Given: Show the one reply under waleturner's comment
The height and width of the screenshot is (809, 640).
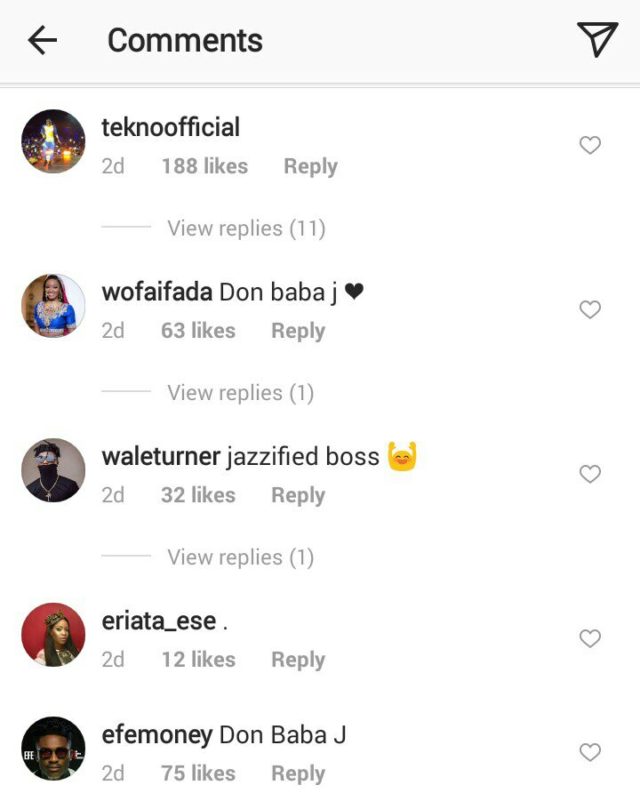Looking at the screenshot, I should (240, 557).
